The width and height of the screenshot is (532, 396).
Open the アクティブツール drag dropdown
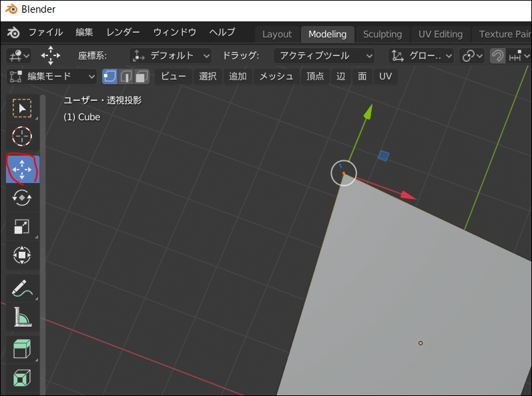coord(324,55)
